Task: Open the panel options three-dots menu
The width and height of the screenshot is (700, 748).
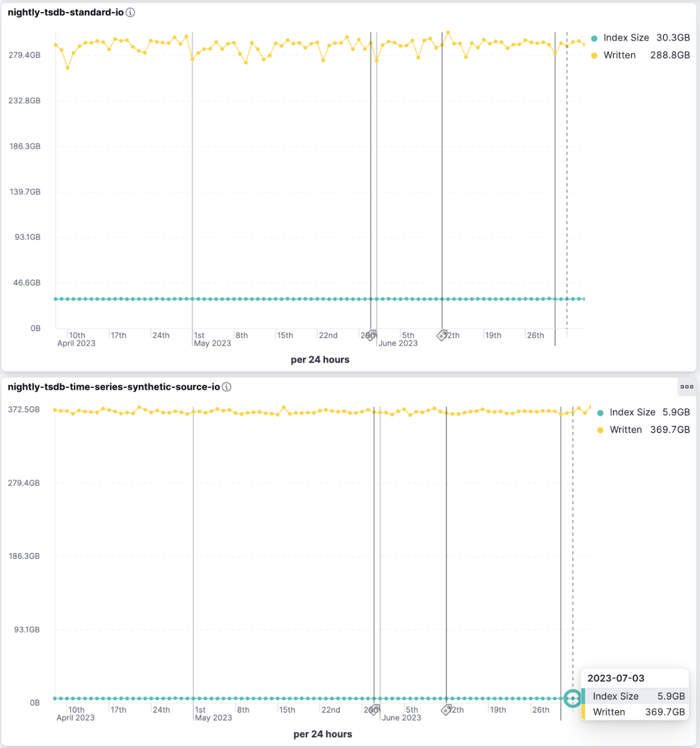Action: click(687, 387)
